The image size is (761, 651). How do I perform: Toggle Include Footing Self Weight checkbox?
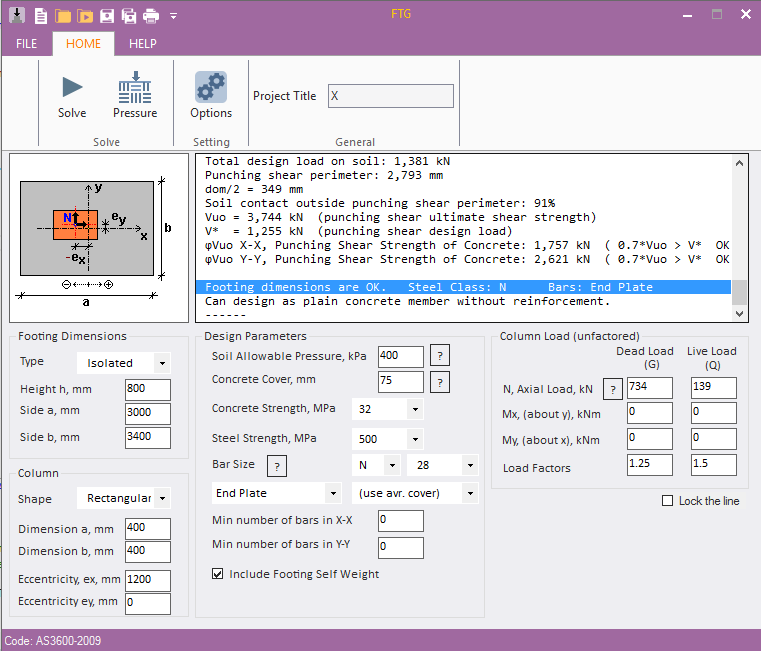[218, 574]
